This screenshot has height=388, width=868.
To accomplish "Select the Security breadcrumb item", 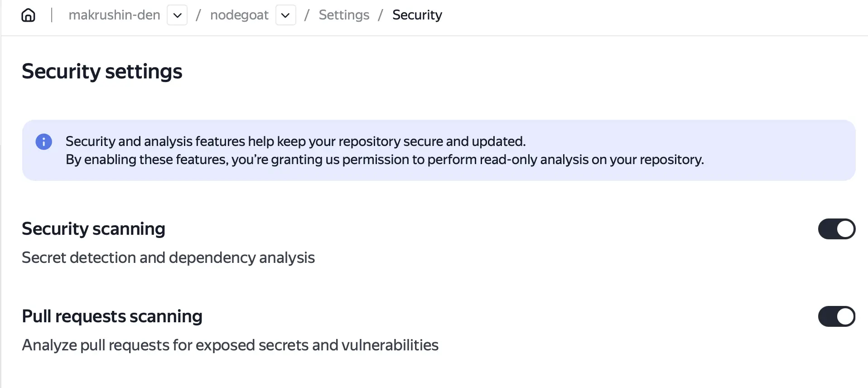I will [417, 15].
